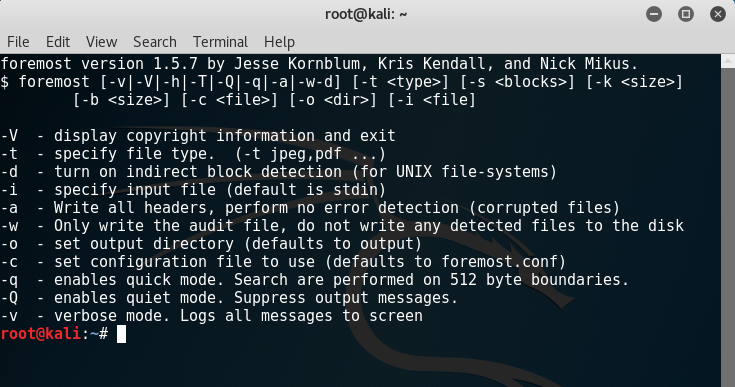Close the terminal window
735x387 pixels.
coord(718,14)
